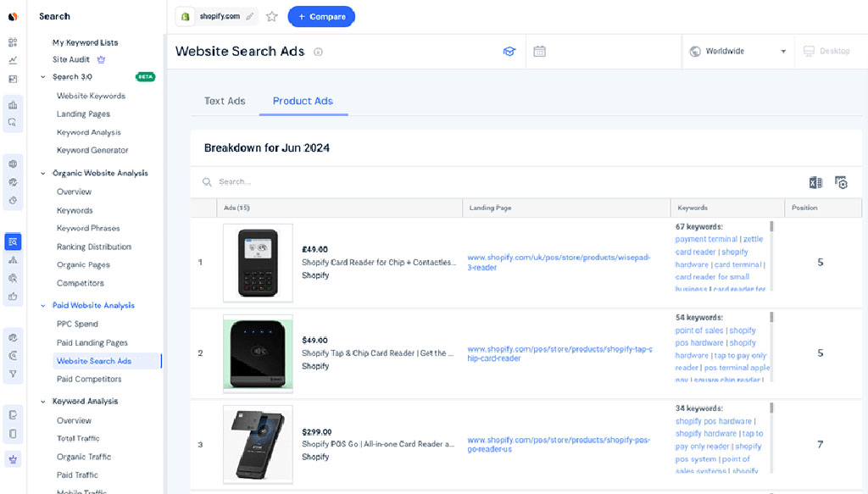Click the $299.00 POS Go product thumbnail
Screen dimensions: 868x494
coord(258,444)
